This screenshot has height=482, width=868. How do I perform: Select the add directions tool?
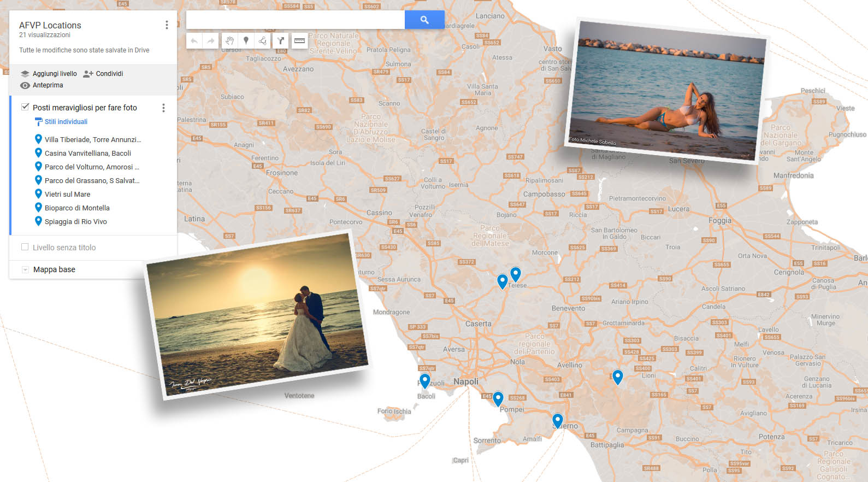coord(280,40)
